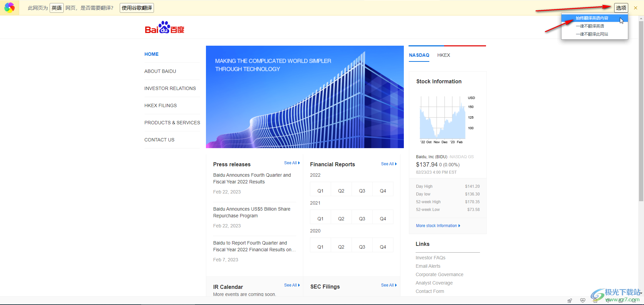Viewport: 644px width, 305px height.
Task: Click the heart health-check icon in status bar
Action: pos(583,300)
